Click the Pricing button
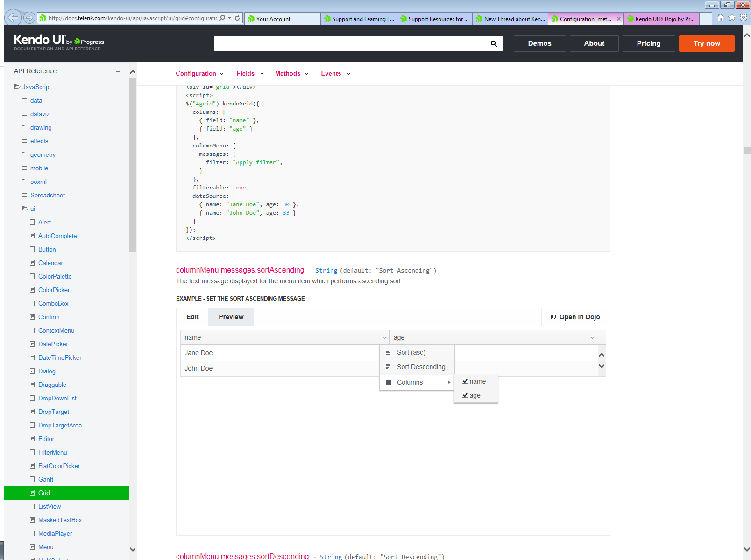This screenshot has width=751, height=560. pos(649,43)
